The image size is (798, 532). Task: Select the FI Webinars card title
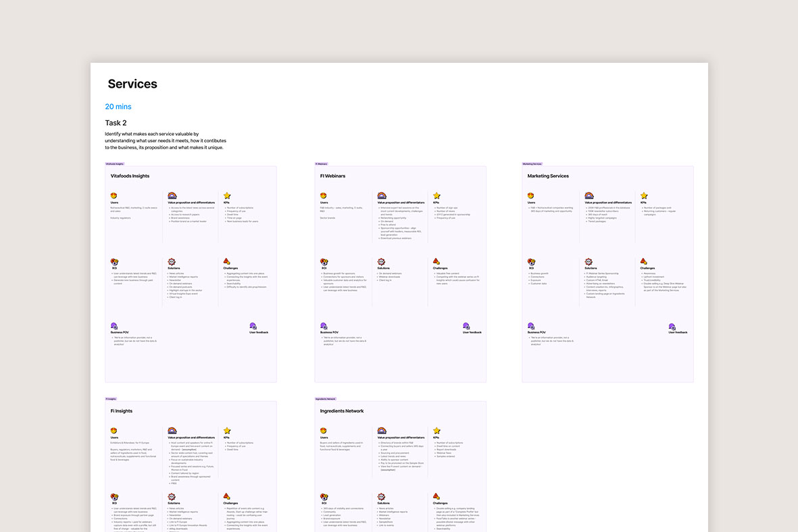tap(332, 176)
